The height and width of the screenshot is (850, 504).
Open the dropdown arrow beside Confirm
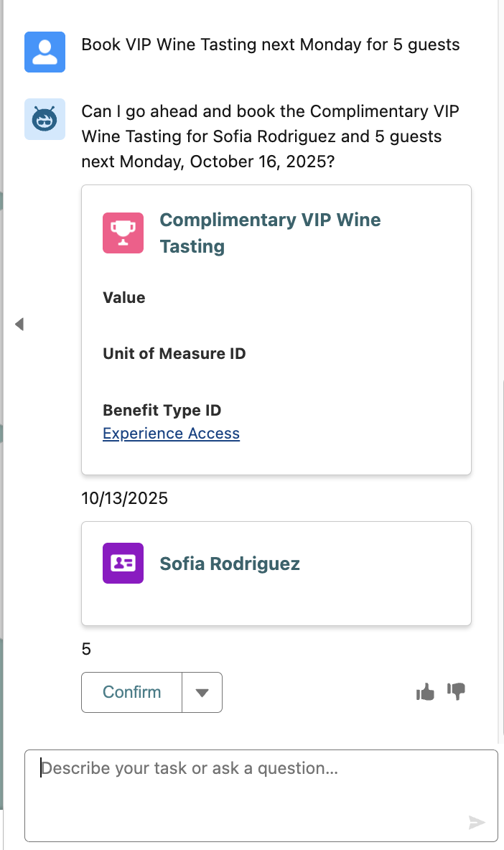[x=202, y=693]
